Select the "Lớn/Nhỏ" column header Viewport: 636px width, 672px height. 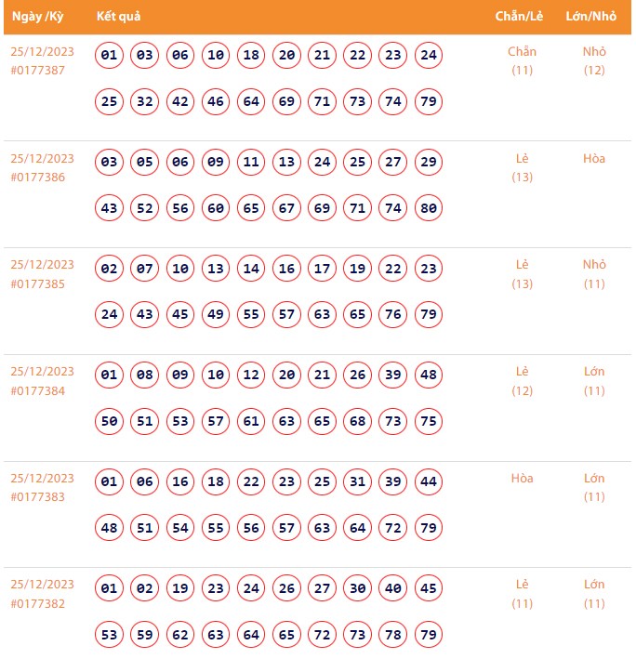pyautogui.click(x=592, y=18)
